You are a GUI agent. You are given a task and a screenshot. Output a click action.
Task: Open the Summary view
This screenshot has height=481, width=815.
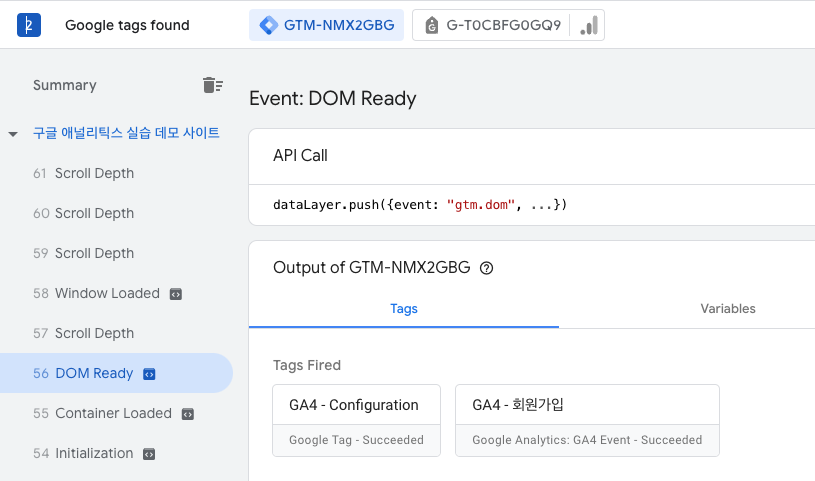coord(65,85)
